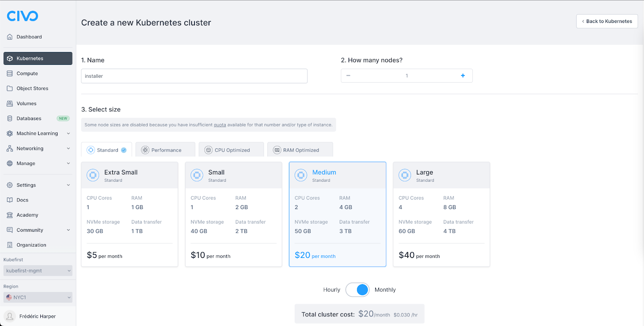Open Compute in the sidebar
Viewport: 644px width, 326px height.
point(38,73)
